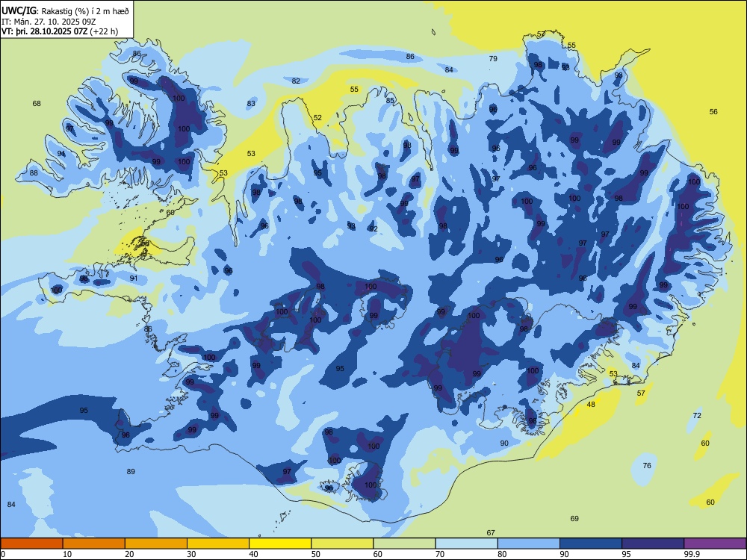
Task: Click the amber 20–30 legend swatch
Action: point(156,544)
